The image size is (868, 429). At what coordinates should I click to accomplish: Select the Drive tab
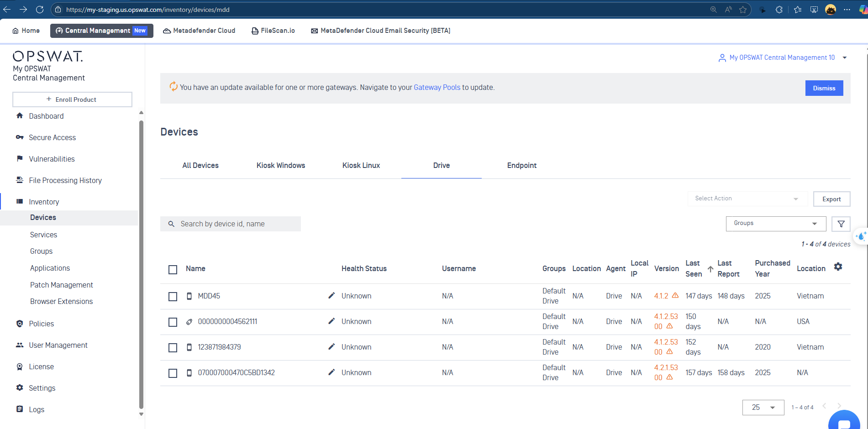442,165
